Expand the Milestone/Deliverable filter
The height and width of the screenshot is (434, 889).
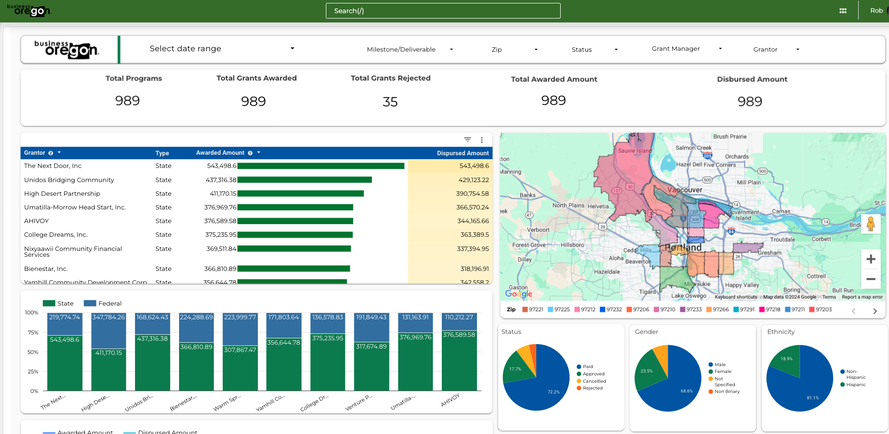(409, 49)
